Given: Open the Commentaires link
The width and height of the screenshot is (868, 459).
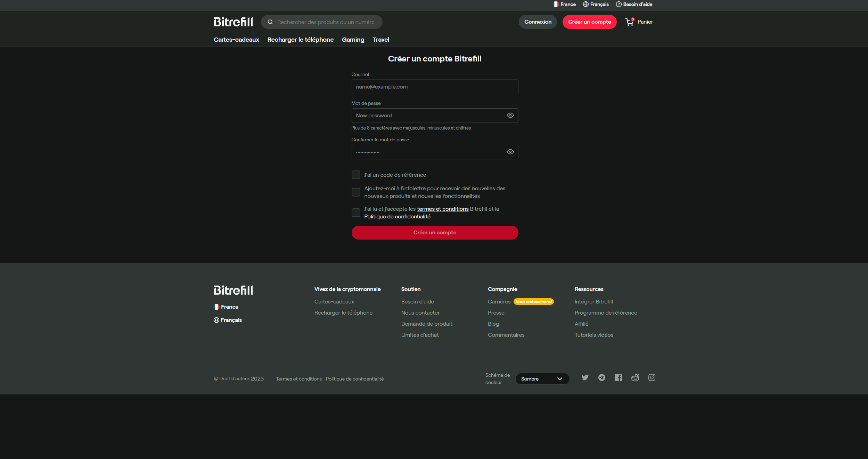Looking at the screenshot, I should coord(506,335).
